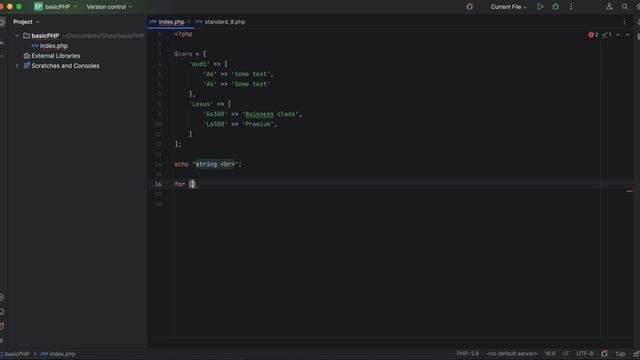Click the <no default server> status bar widget
Screen dimensions: 640x360
[512, 354]
